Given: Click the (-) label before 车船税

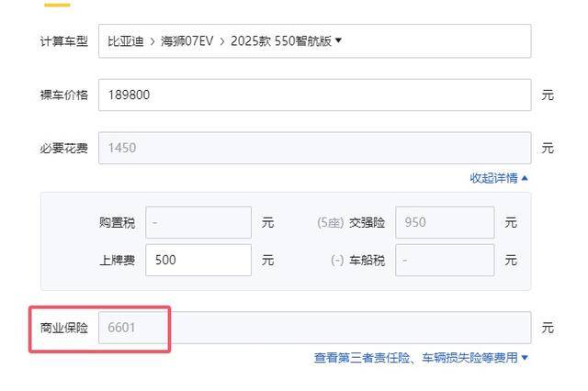Looking at the screenshot, I should [x=337, y=261].
